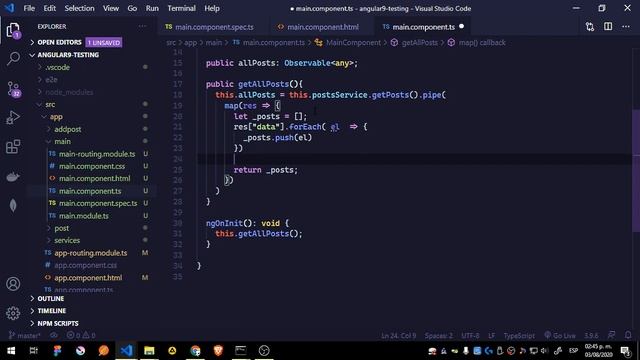Click the Open Changes compare icon
The width and height of the screenshot is (640, 360).
[x=590, y=27]
